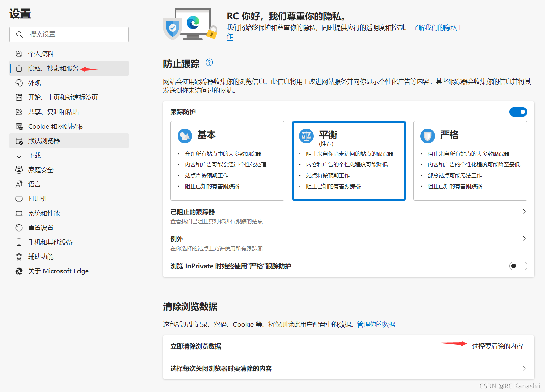
Task: Open 系统和性能 settings page
Action: pos(69,213)
